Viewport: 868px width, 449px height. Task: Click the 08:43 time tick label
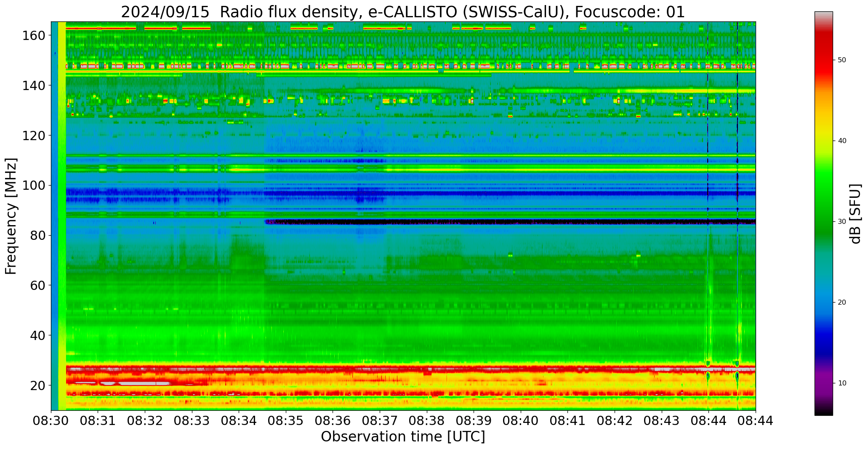click(662, 421)
